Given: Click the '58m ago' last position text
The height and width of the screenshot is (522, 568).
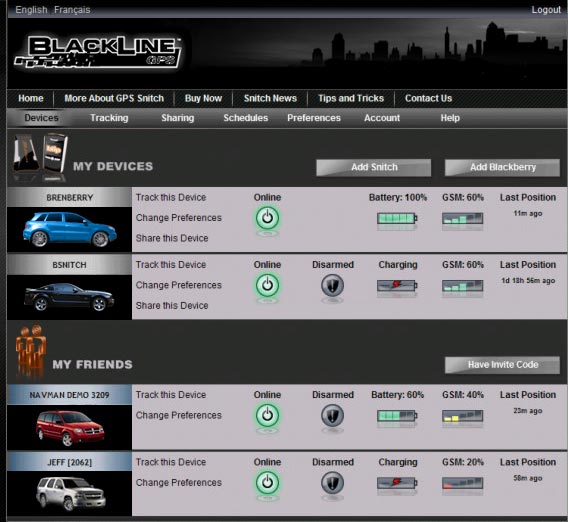Looking at the screenshot, I should click(x=528, y=478).
